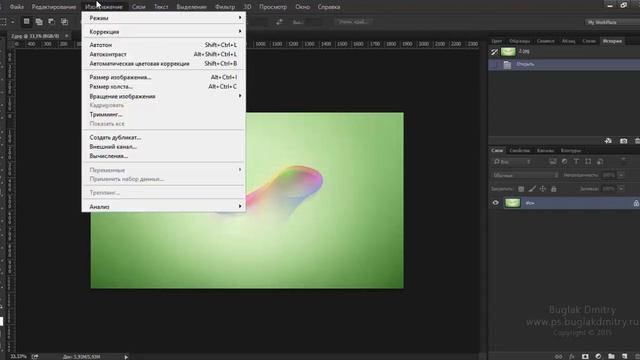
Task: Delete the current history state
Action: point(637,141)
